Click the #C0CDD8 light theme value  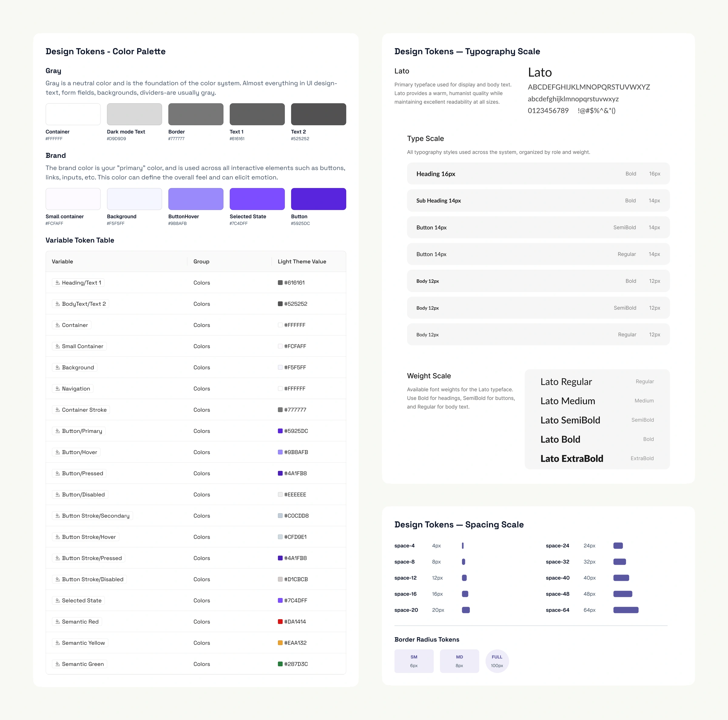296,515
